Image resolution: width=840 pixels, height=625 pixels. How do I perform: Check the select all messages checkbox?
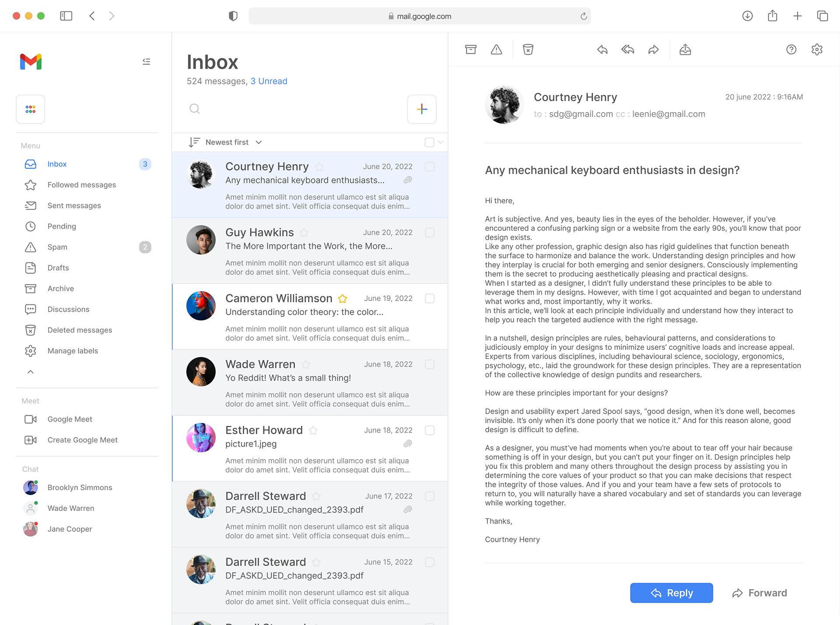pos(429,142)
